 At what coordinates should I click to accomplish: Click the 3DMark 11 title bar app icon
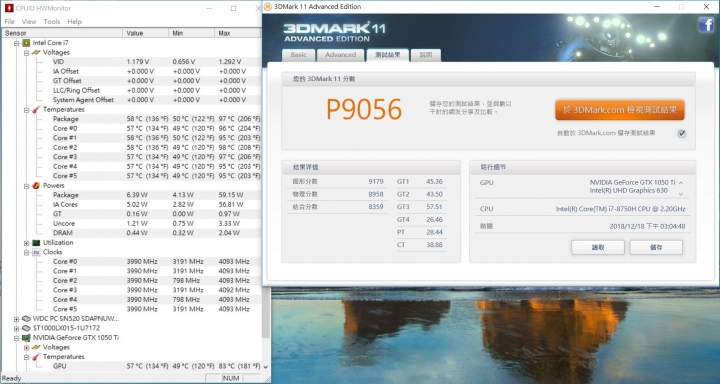[268, 6]
